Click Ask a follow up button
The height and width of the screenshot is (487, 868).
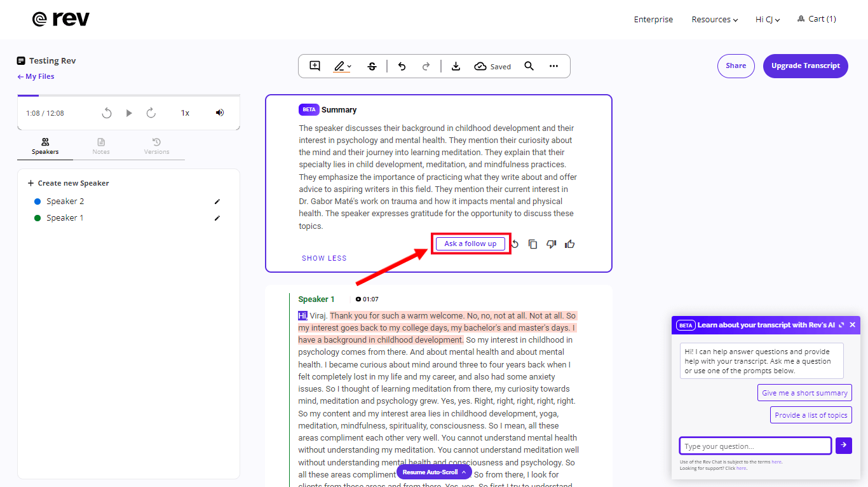click(470, 243)
